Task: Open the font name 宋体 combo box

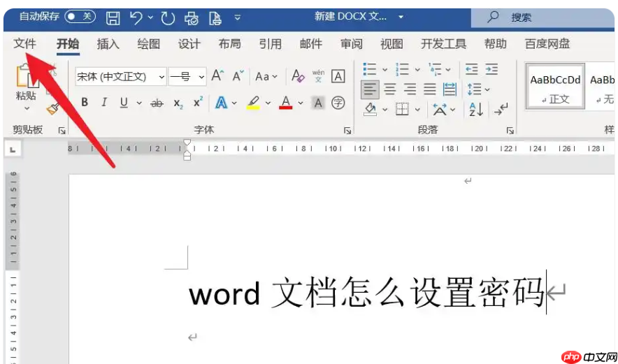Action: click(121, 76)
